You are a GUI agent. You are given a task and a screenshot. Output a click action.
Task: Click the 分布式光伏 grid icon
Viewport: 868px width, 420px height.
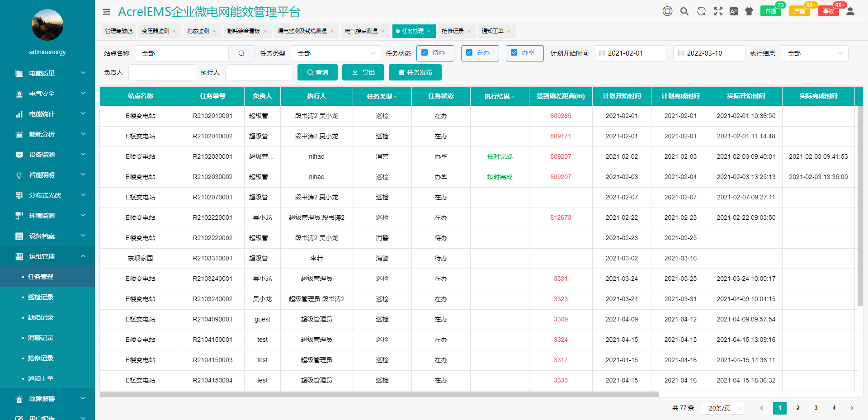click(19, 195)
